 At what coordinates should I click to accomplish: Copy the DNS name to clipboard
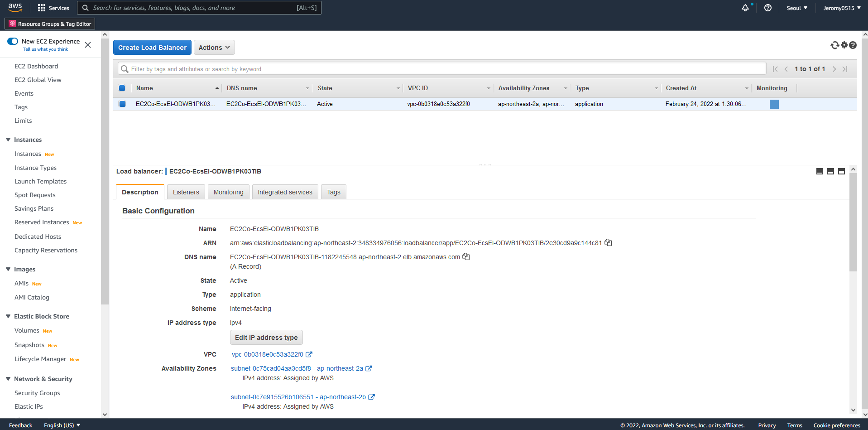(x=466, y=256)
